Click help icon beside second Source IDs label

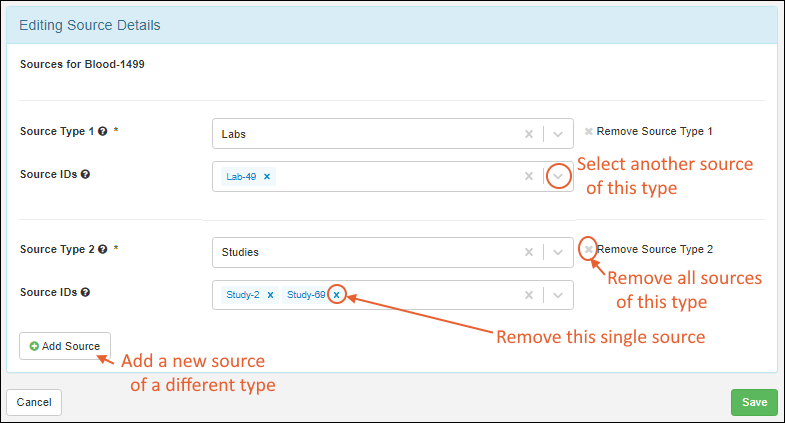pyautogui.click(x=86, y=292)
